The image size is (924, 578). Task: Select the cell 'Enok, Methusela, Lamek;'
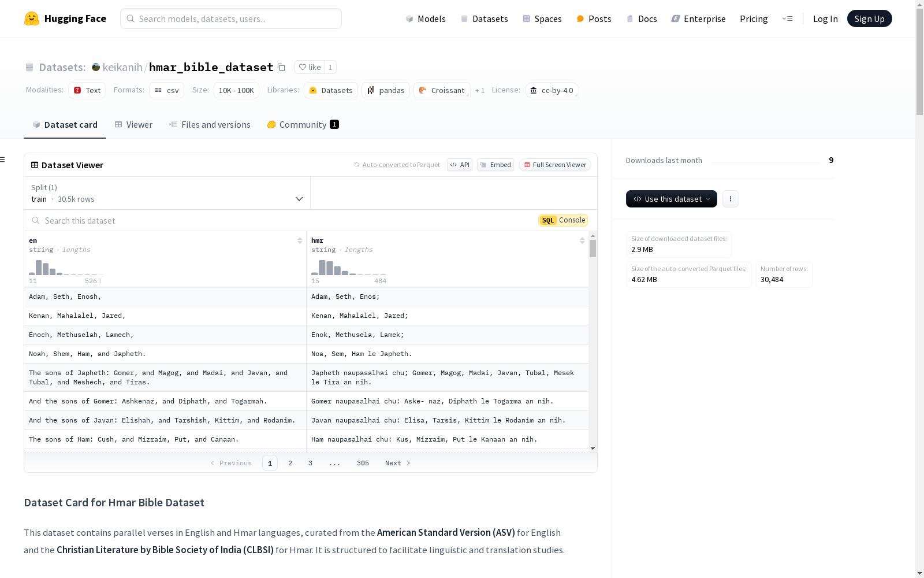[x=448, y=335]
